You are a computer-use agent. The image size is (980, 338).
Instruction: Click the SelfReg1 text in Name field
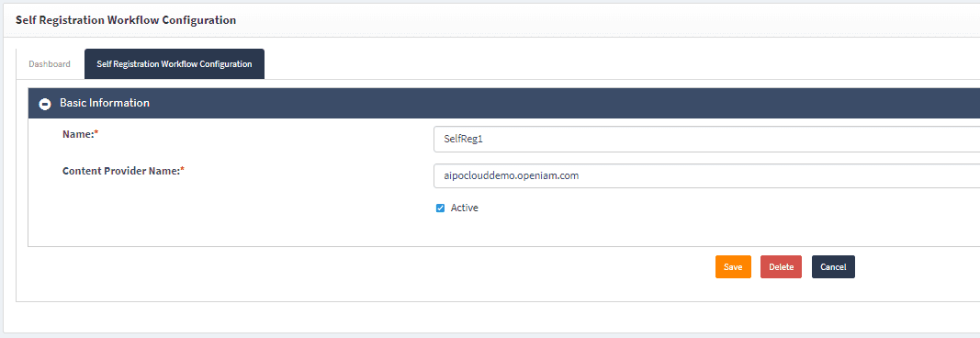(464, 140)
